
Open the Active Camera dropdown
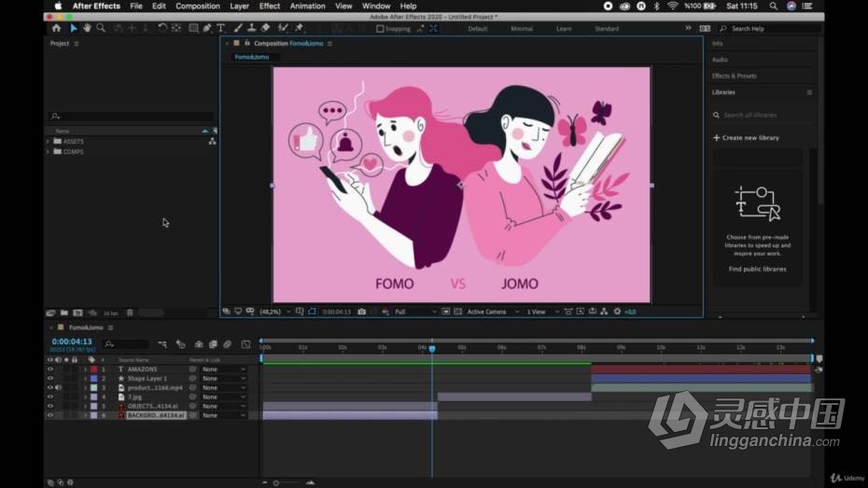(x=493, y=312)
